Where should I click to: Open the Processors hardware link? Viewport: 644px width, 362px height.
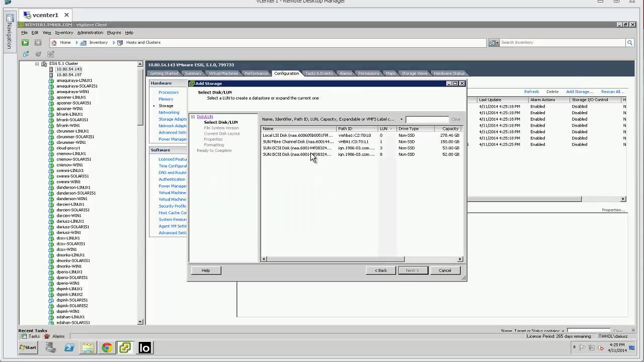click(169, 93)
